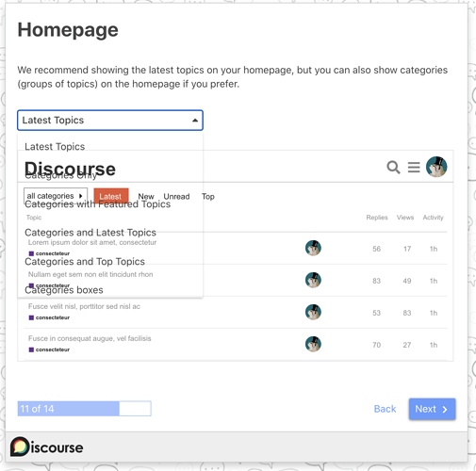Select Categories boxes from the dropdown list
The height and width of the screenshot is (471, 476).
[64, 290]
